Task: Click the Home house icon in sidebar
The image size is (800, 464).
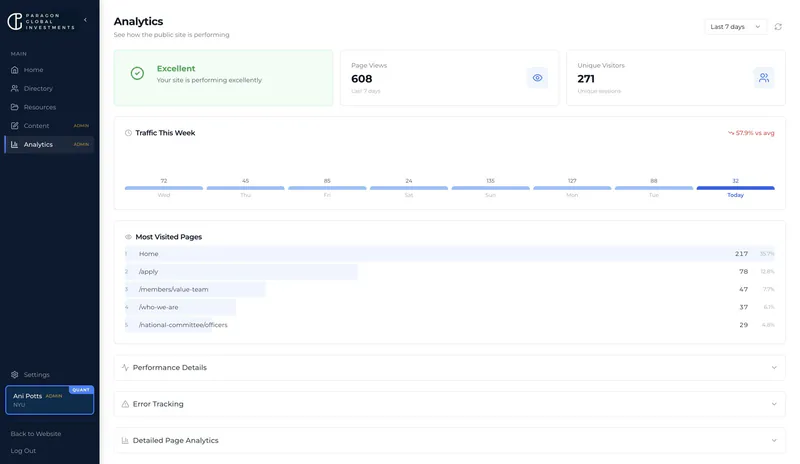Action: tap(15, 69)
